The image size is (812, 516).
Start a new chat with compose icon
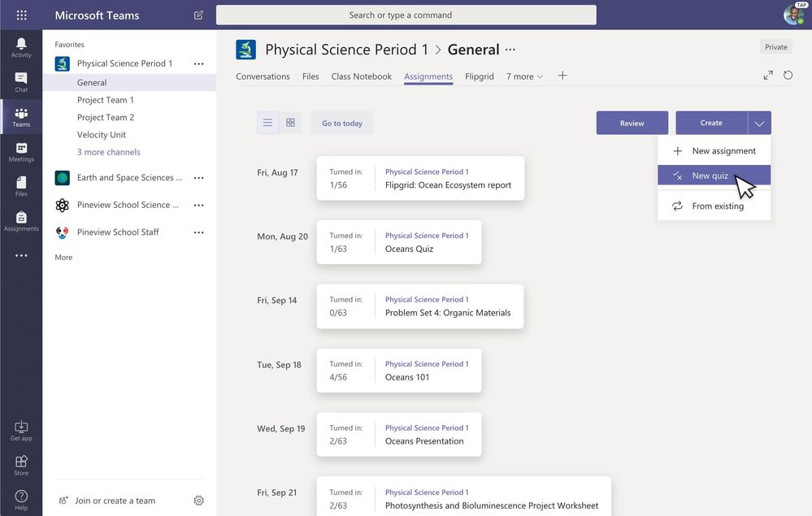198,15
